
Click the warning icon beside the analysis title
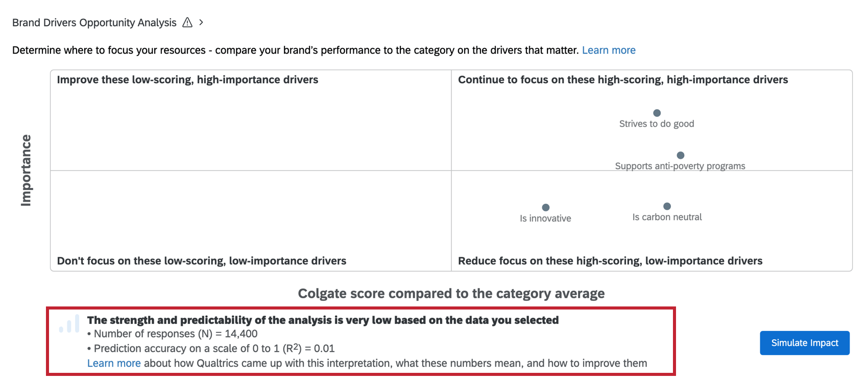click(187, 22)
